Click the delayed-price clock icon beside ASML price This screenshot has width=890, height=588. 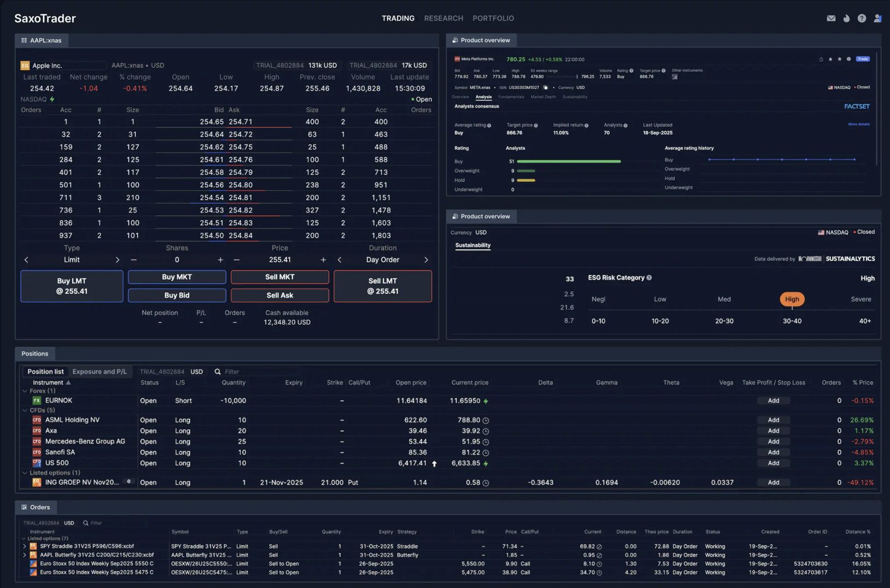(x=486, y=420)
